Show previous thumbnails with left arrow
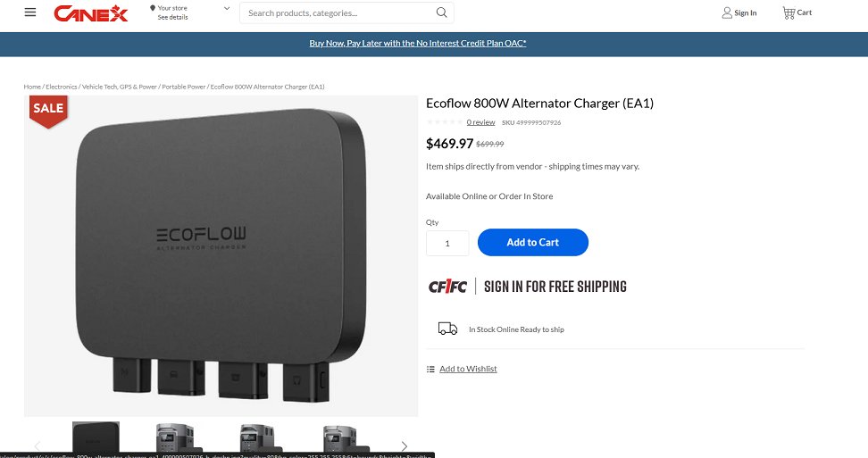868x458 pixels. (x=38, y=446)
